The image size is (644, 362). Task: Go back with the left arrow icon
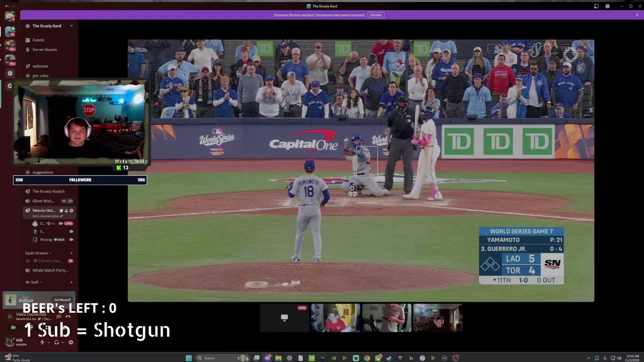click(7, 6)
